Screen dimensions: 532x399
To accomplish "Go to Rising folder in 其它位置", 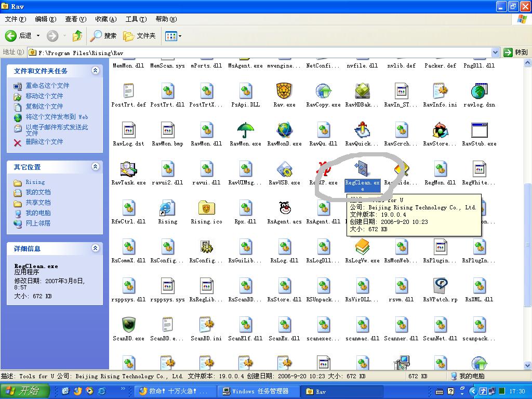I will [35, 182].
